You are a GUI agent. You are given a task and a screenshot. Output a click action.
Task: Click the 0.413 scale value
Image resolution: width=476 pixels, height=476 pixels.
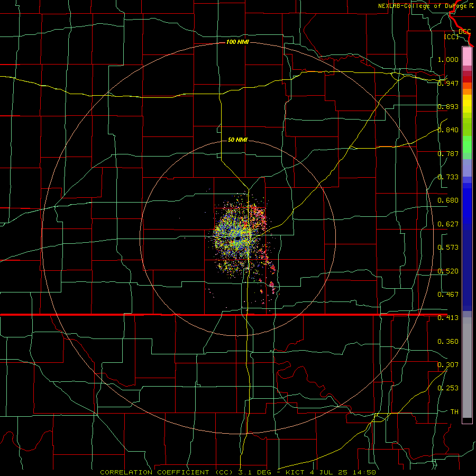pos(448,318)
